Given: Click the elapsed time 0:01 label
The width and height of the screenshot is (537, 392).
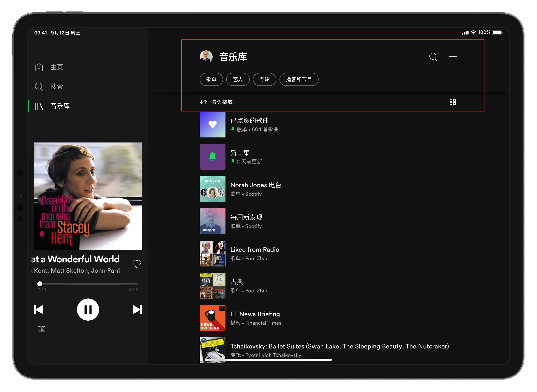Looking at the screenshot, I should coord(42,290).
